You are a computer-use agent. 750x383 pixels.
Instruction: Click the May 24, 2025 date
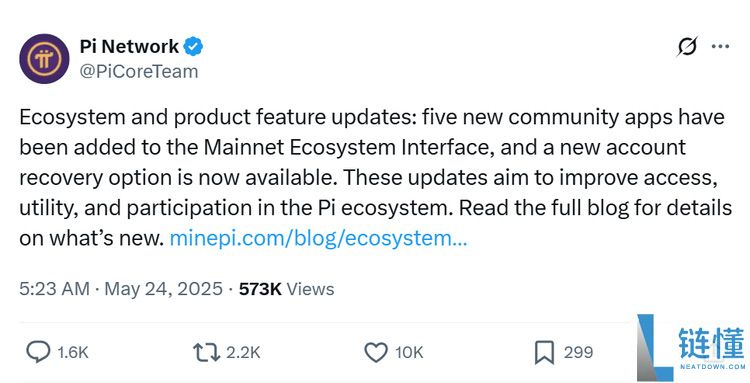coord(164,289)
